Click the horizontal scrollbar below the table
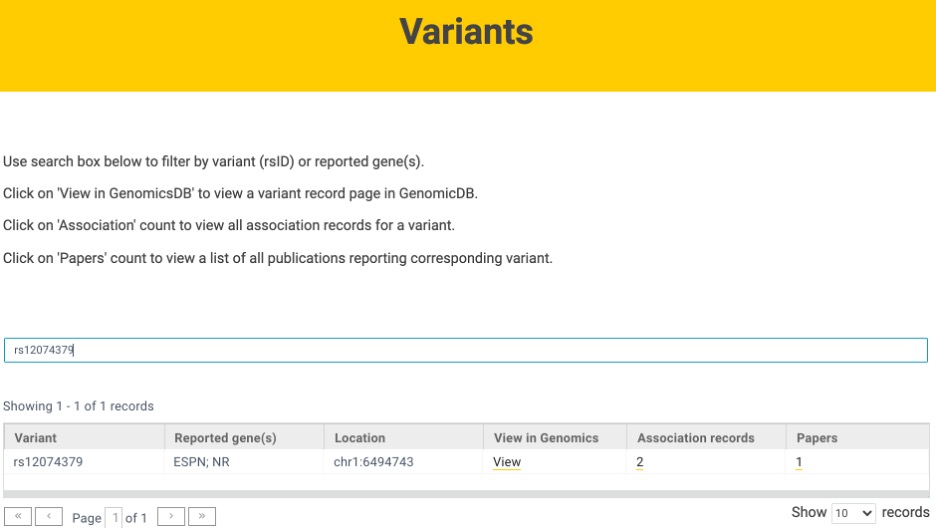The image size is (936, 532). tap(466, 494)
